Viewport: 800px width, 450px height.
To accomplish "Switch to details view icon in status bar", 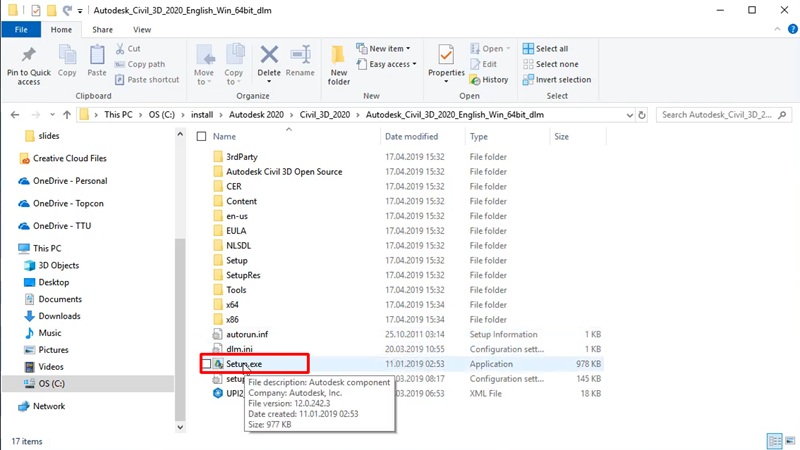I will click(x=775, y=441).
